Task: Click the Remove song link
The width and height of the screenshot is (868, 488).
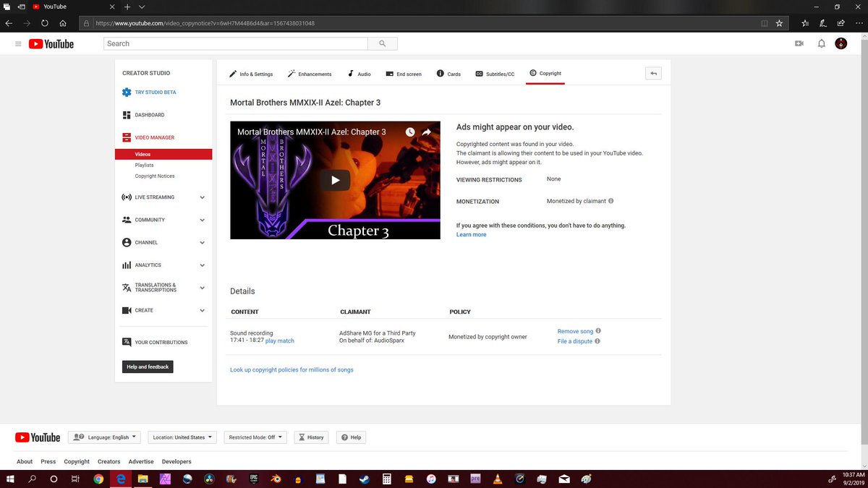Action: coord(575,331)
